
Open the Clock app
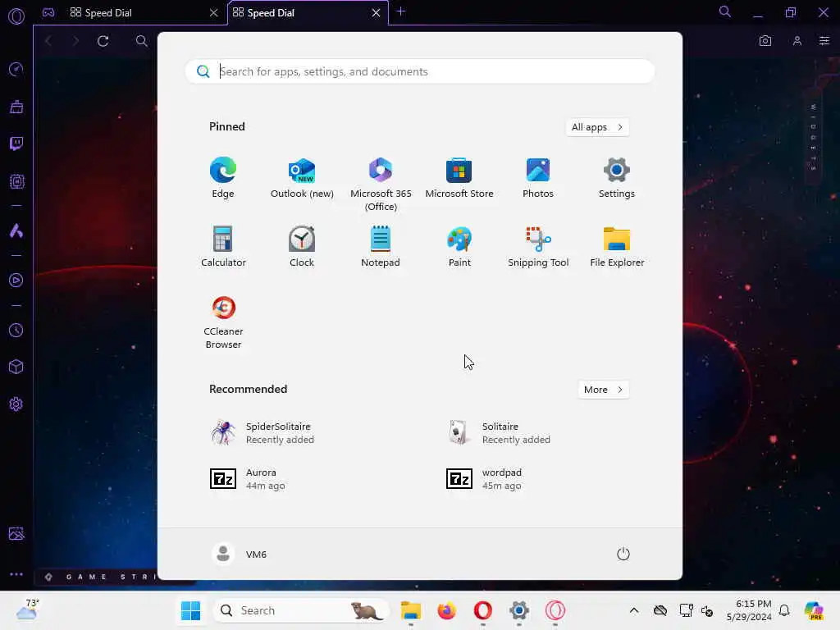click(302, 247)
